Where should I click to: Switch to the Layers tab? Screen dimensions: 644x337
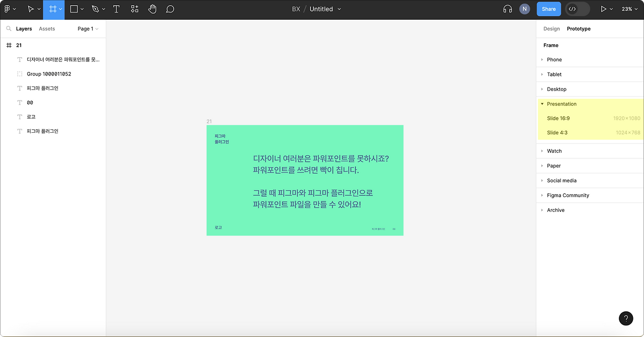24,29
